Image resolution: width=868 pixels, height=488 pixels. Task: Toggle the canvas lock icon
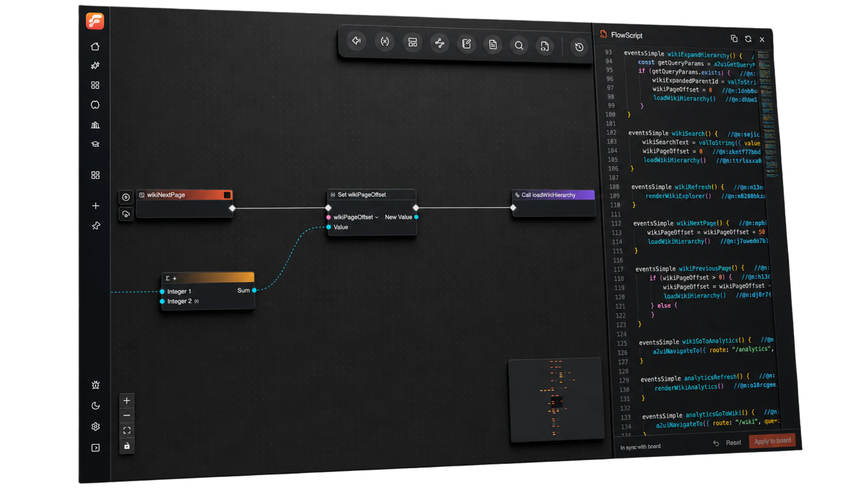(x=127, y=446)
